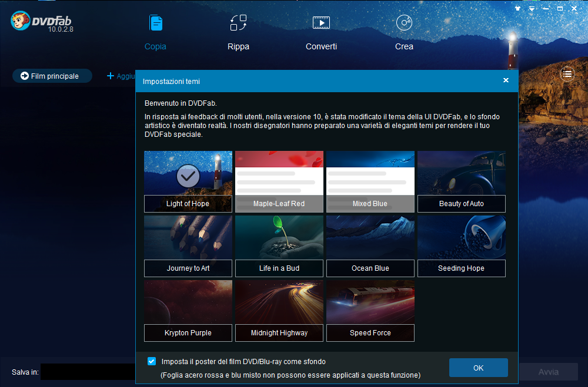The height and width of the screenshot is (387, 588).
Task: Click the Salva in path field
Action: click(88, 372)
